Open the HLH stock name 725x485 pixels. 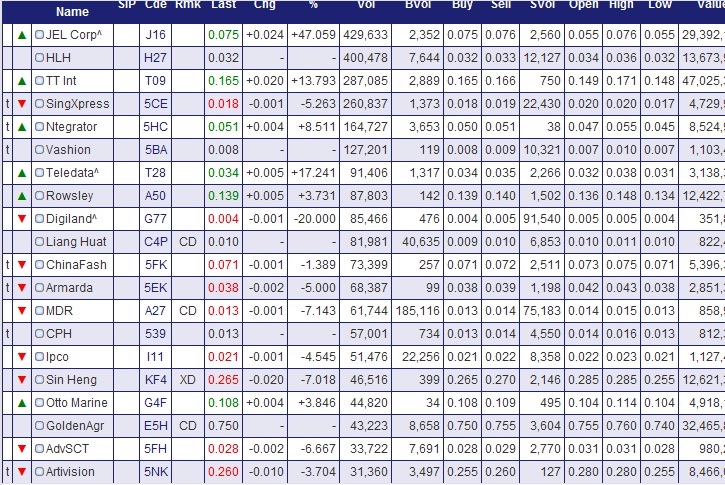coord(59,58)
